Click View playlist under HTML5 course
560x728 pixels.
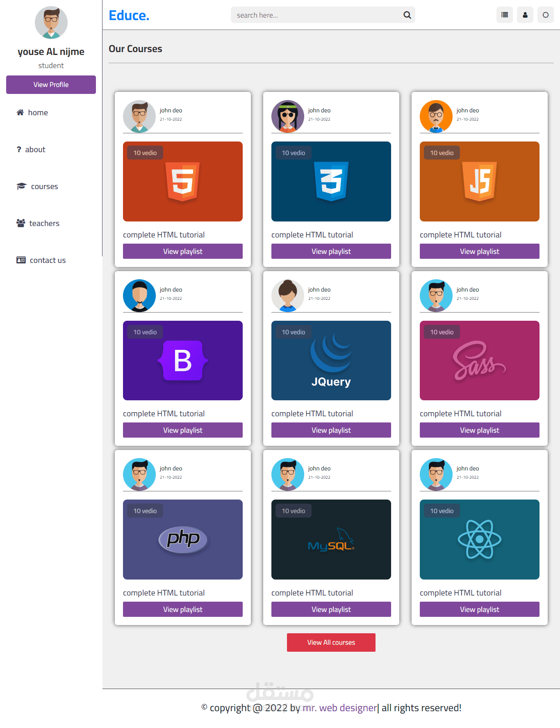click(x=183, y=251)
